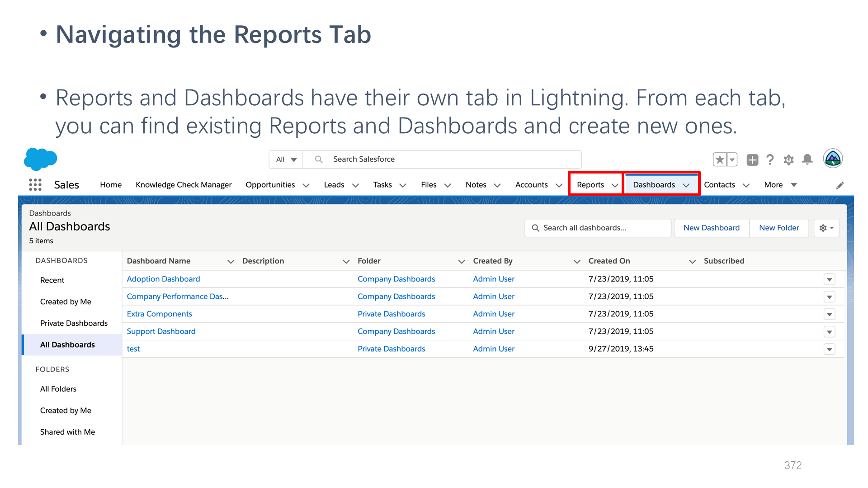868x488 pixels.
Task: Switch to the Reports tab
Action: (x=590, y=185)
